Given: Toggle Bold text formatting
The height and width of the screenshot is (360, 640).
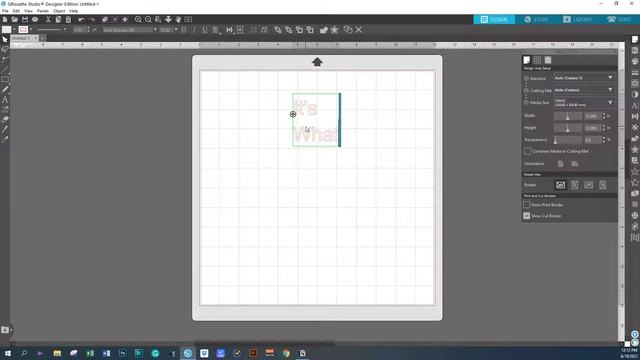Looking at the screenshot, I should [x=184, y=30].
